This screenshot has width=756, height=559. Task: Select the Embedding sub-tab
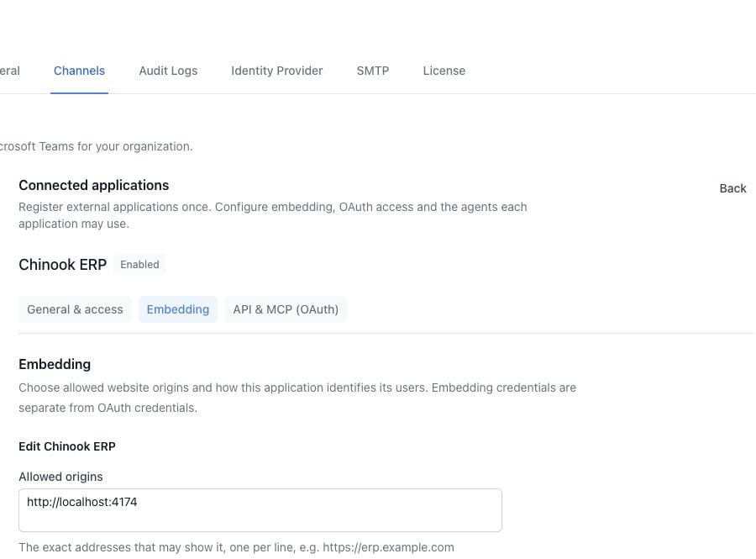point(178,309)
